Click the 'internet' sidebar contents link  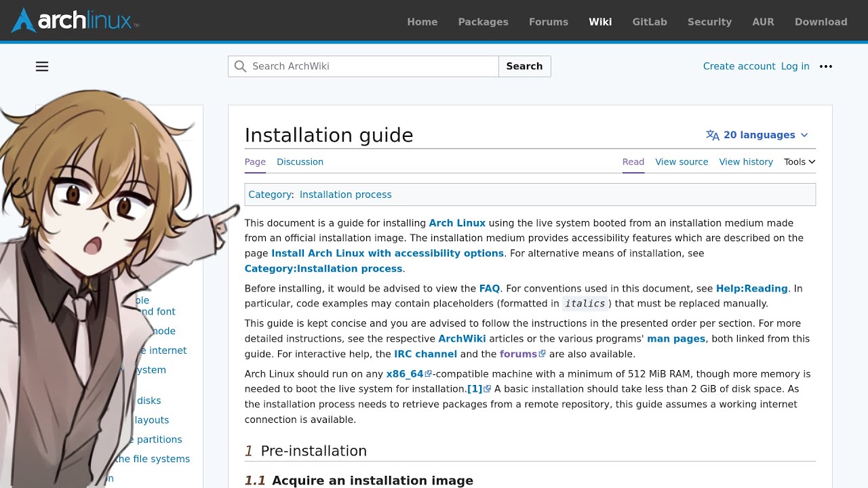coord(168,350)
